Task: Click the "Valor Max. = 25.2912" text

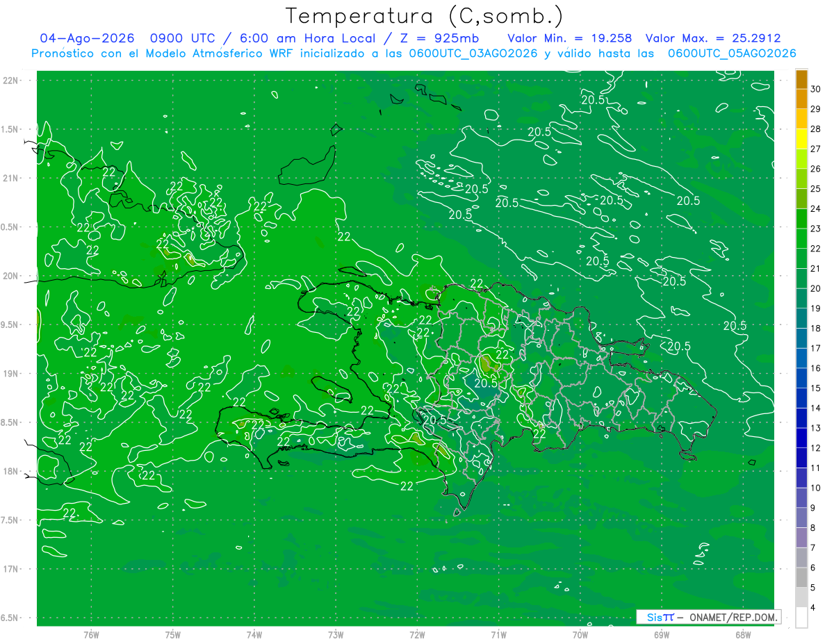Action: tap(713, 39)
